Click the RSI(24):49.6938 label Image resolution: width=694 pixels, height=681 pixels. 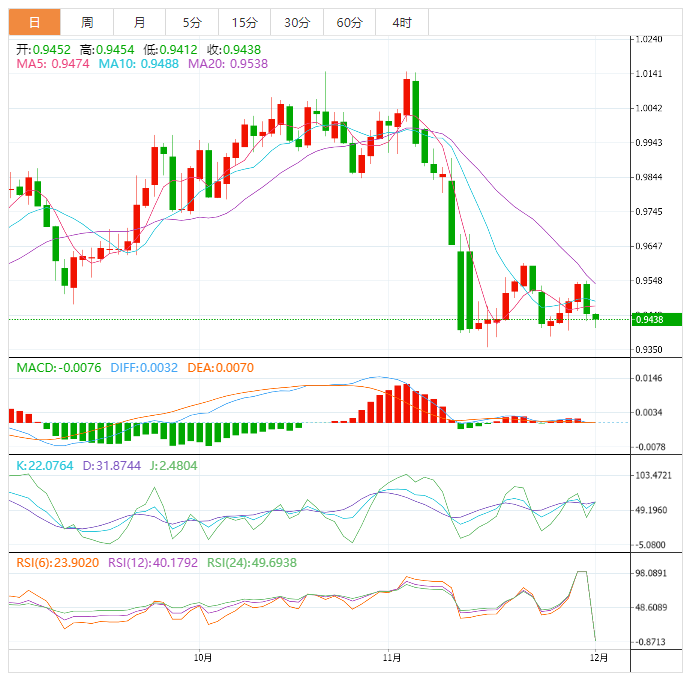252,563
